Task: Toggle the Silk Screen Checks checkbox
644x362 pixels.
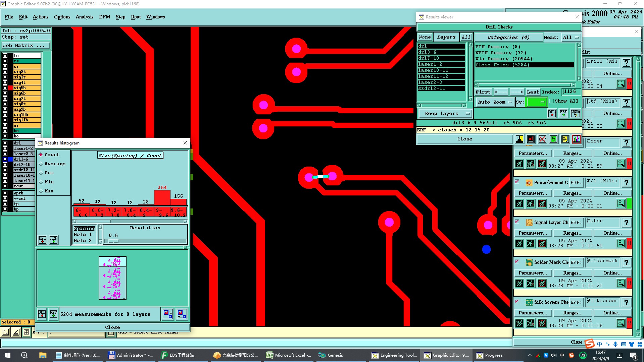Action: click(517, 302)
